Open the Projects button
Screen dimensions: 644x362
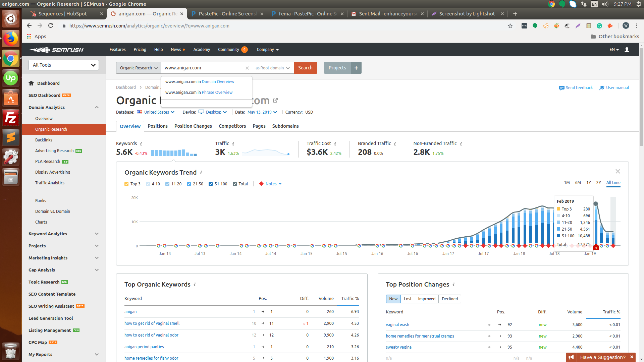pos(337,68)
